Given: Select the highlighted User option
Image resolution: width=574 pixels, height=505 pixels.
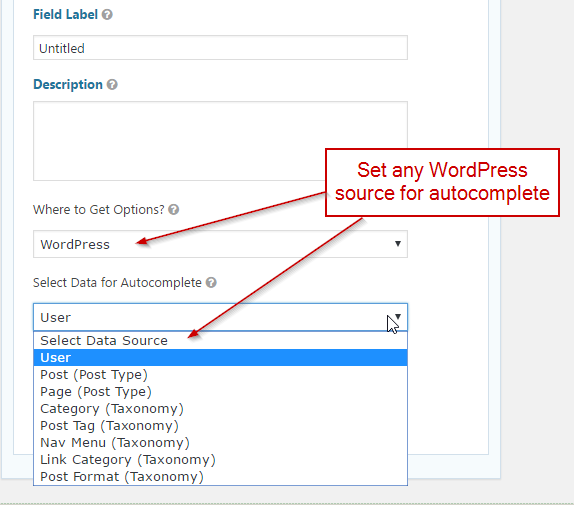Looking at the screenshot, I should pos(220,358).
